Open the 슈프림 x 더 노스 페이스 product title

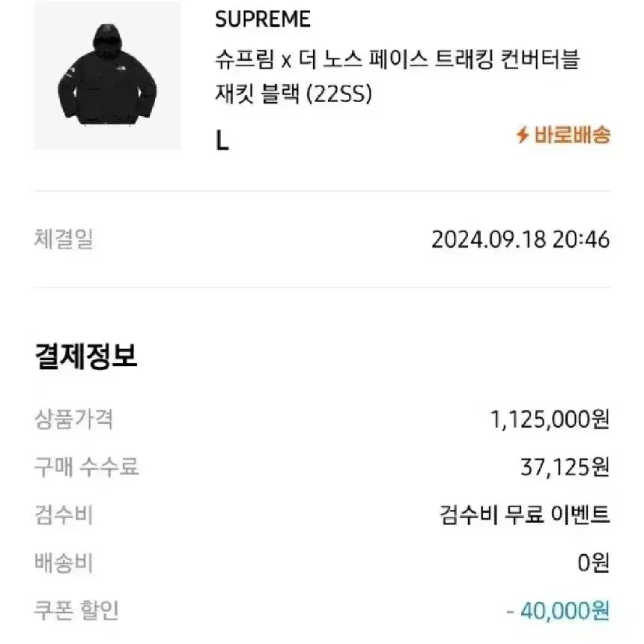click(x=397, y=76)
